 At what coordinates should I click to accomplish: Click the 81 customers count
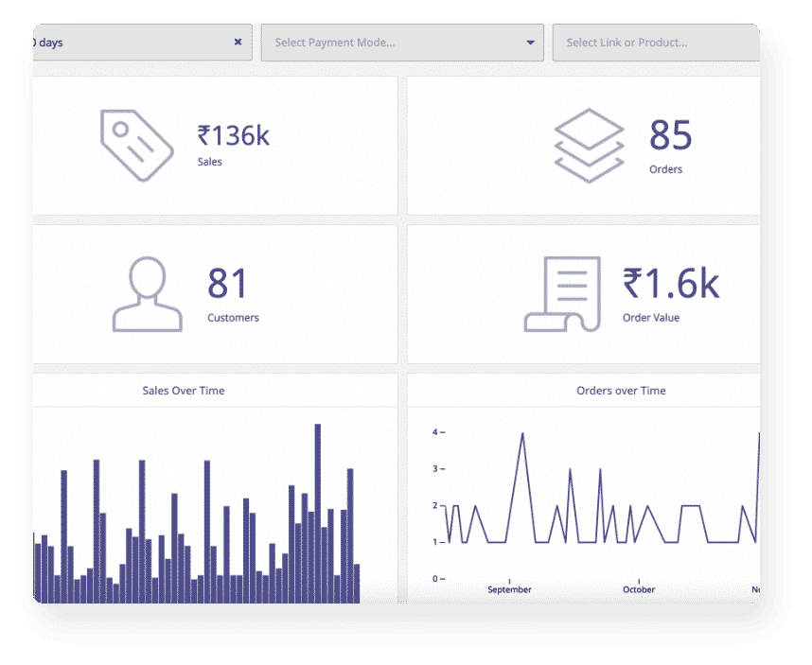tap(227, 284)
